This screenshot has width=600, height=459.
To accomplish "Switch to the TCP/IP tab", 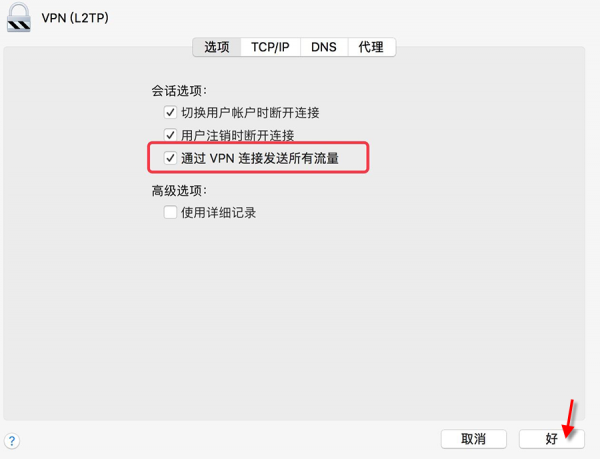I will coord(270,47).
